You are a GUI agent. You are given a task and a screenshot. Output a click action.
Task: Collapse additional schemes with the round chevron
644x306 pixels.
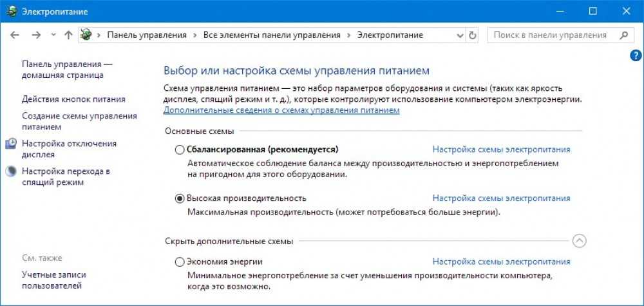pos(580,241)
